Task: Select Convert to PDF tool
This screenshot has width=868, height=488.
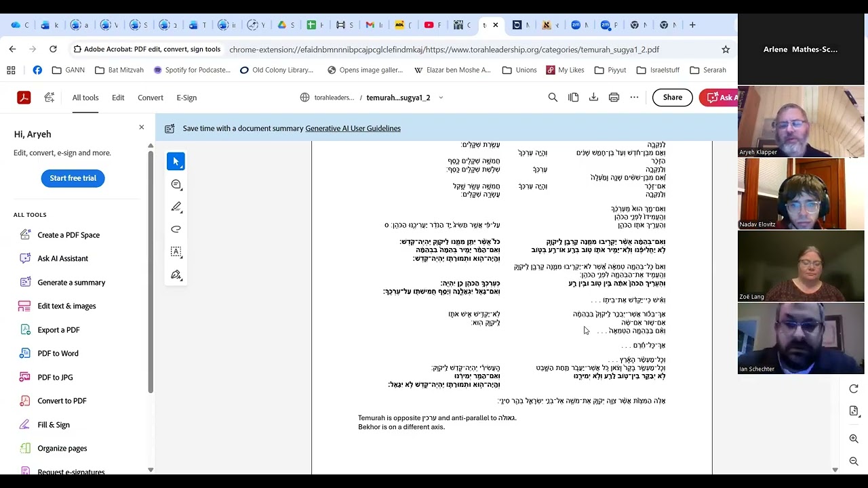Action: click(x=62, y=401)
